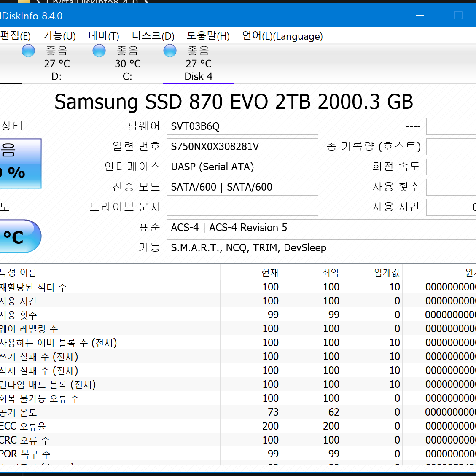
Task: Click the 특성 이름 column header
Action: tap(110, 272)
